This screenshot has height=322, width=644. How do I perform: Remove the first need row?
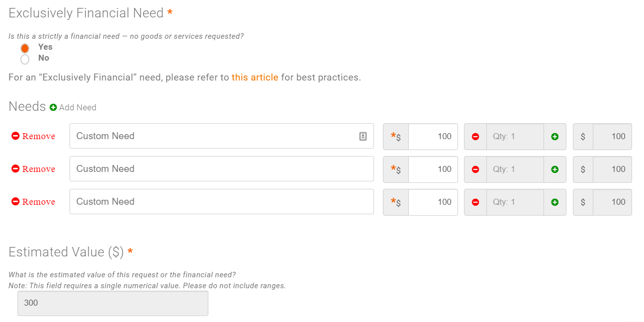point(33,136)
